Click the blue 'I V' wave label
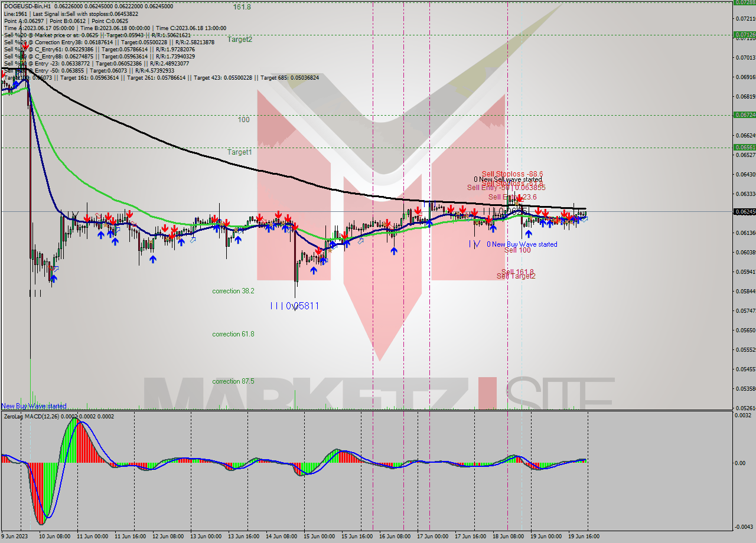The height and width of the screenshot is (543, 756). [474, 244]
